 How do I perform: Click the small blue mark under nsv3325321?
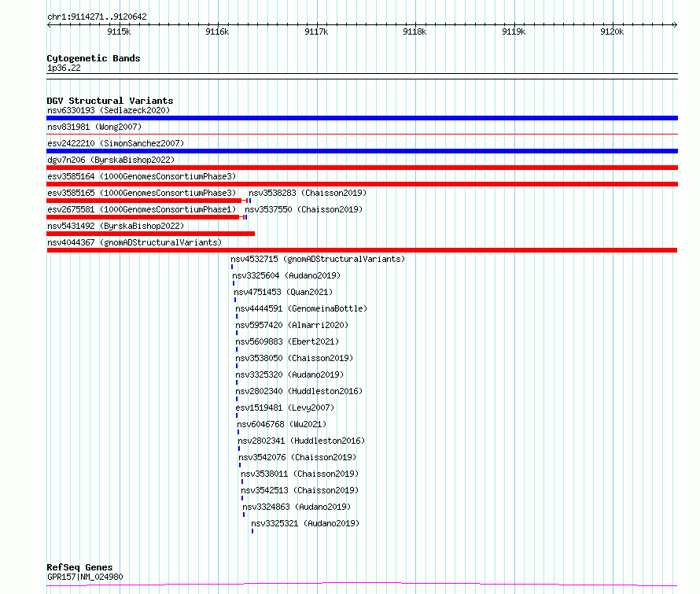click(252, 531)
